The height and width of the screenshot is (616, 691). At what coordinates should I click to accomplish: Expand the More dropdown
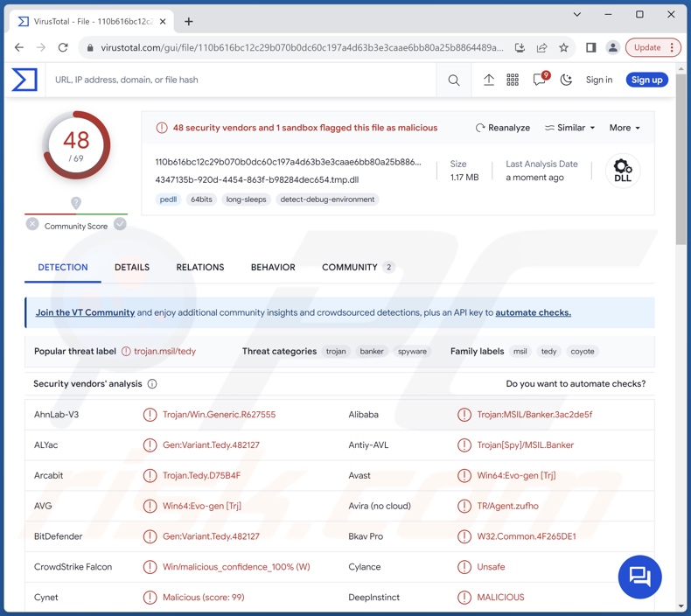click(x=625, y=128)
